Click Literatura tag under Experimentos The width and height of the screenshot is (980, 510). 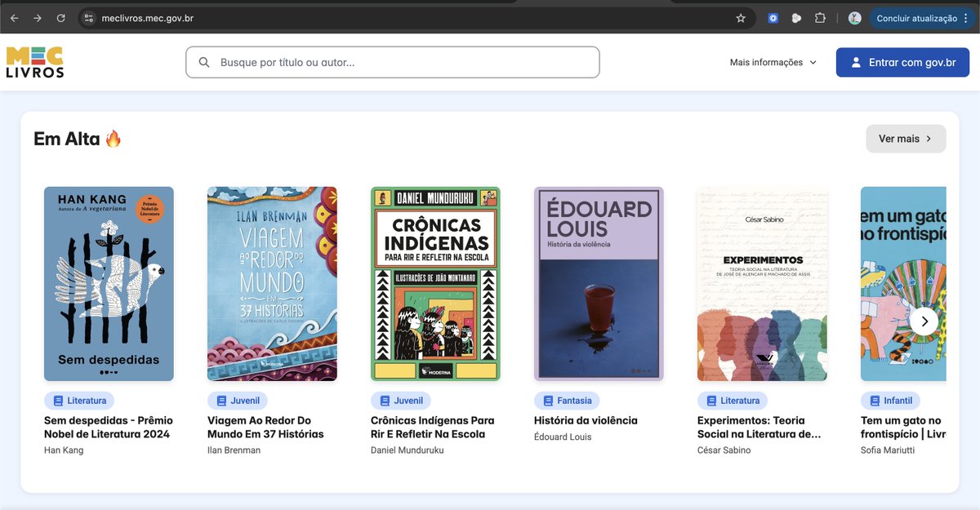coord(733,401)
